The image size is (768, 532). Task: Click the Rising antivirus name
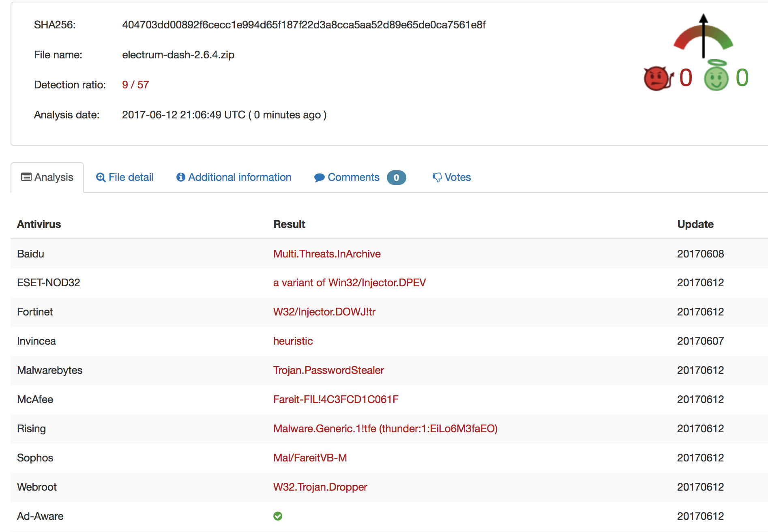(x=31, y=429)
